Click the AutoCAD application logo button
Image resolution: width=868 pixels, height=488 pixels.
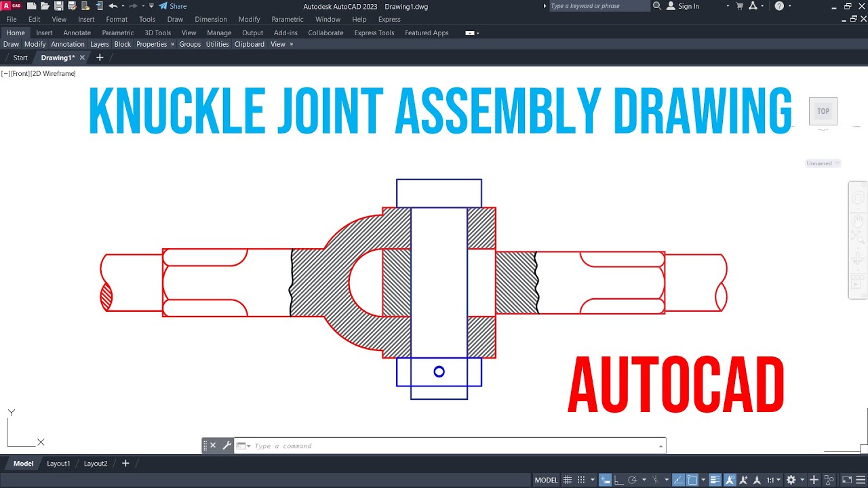tap(12, 6)
